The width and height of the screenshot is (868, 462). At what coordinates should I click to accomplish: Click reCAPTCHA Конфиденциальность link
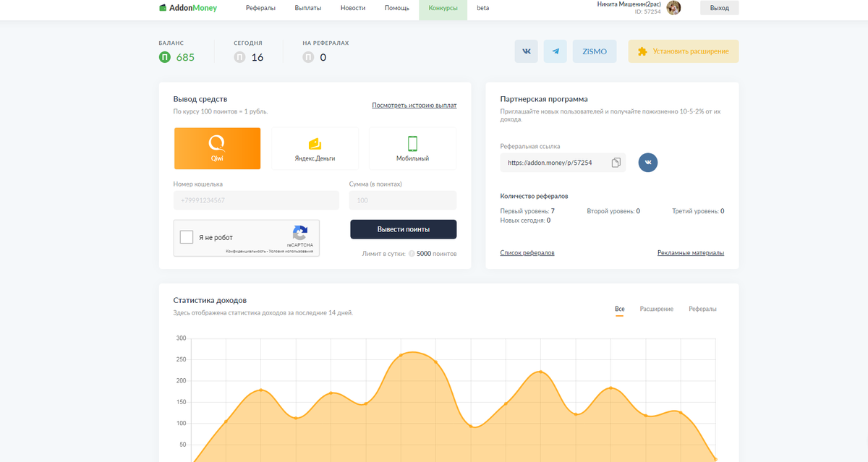[246, 251]
